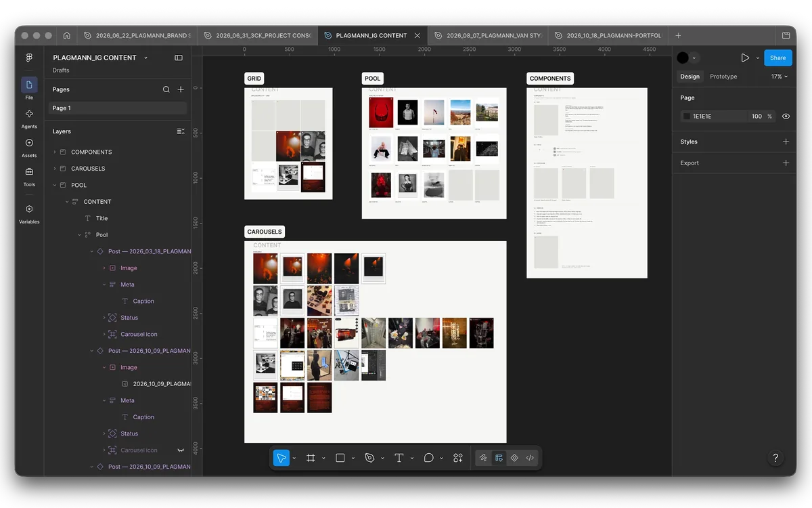Switch to the 2026_06_31_3CK_PROJECT tab
812x508 pixels.
[x=256, y=35]
